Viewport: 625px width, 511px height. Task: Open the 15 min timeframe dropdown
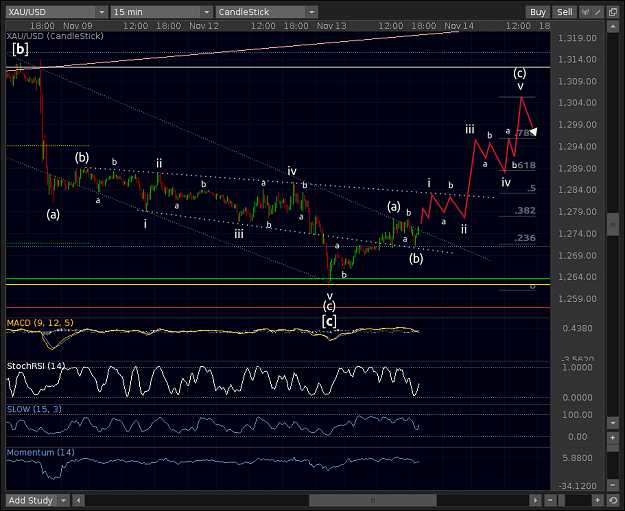pyautogui.click(x=161, y=12)
